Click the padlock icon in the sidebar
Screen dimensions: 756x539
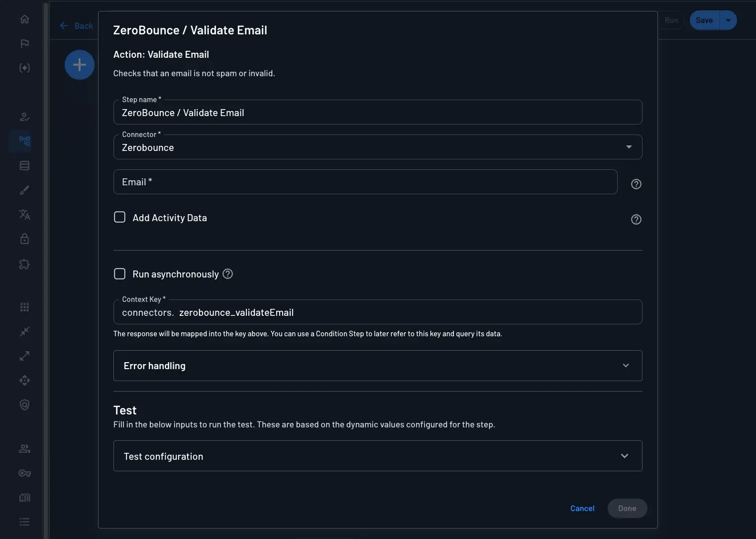coord(24,239)
